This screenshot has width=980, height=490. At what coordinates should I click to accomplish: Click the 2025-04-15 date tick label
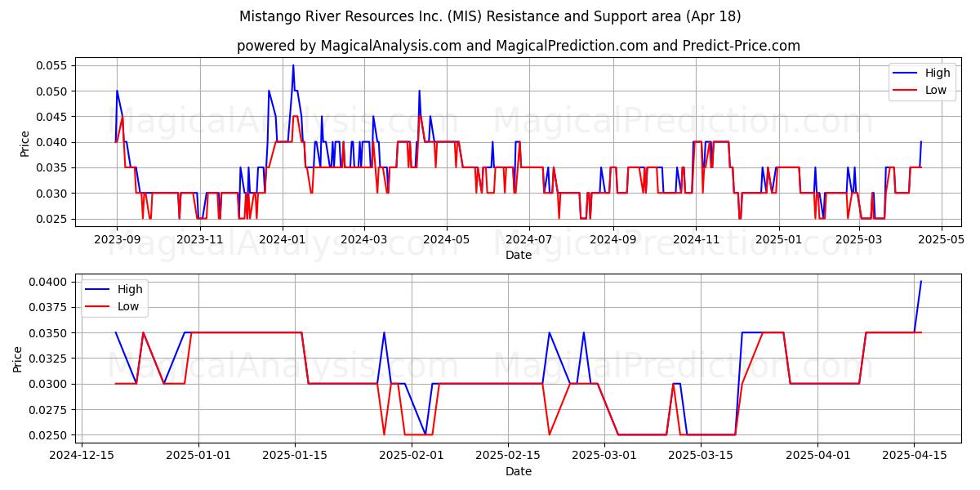coord(914,456)
